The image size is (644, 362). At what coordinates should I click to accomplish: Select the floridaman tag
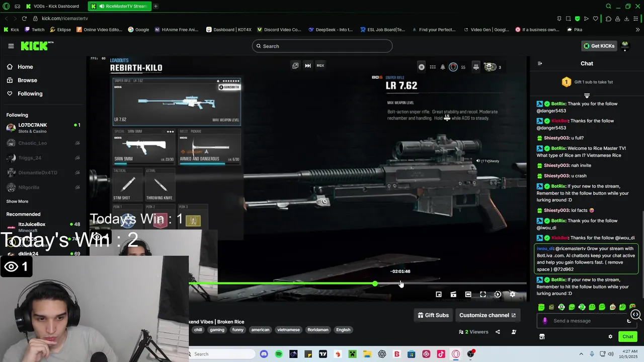tap(318, 330)
